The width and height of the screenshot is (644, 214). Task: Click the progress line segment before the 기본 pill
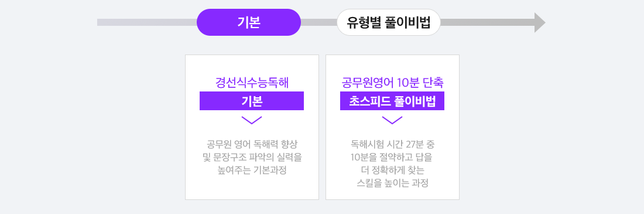click(147, 22)
